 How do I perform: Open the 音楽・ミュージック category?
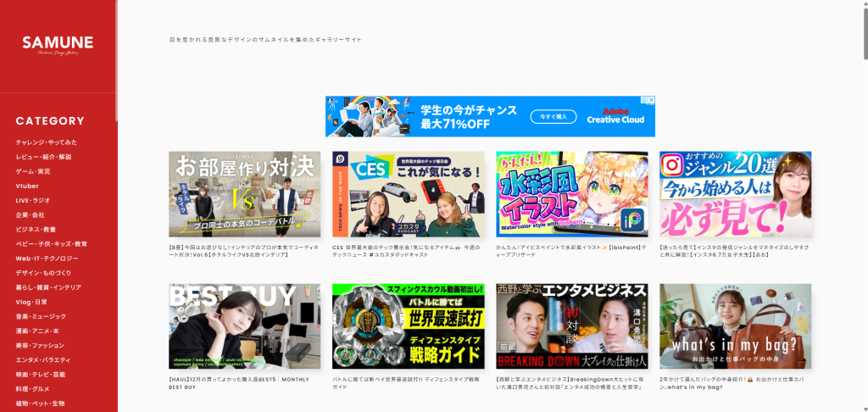[41, 316]
